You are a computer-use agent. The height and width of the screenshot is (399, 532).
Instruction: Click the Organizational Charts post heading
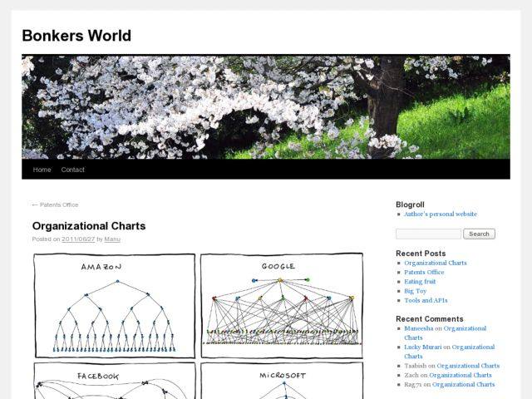(x=89, y=226)
